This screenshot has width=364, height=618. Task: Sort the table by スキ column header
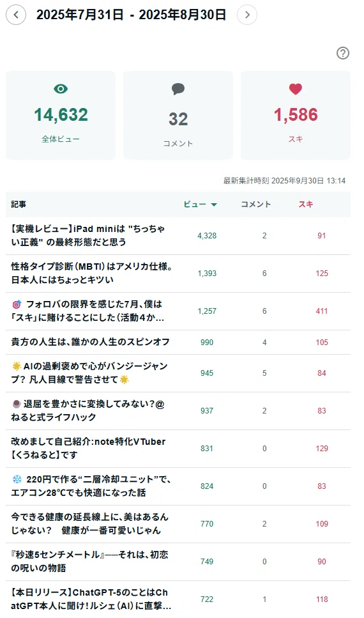[306, 204]
